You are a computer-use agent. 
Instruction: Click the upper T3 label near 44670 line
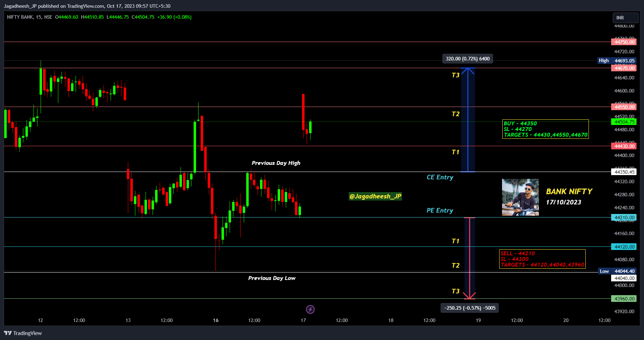pos(456,75)
